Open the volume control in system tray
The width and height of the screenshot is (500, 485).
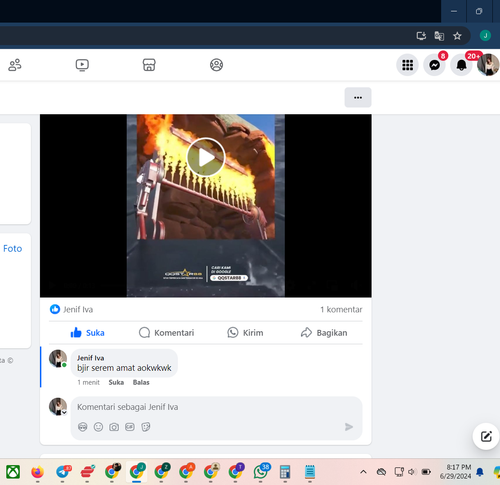click(411, 472)
